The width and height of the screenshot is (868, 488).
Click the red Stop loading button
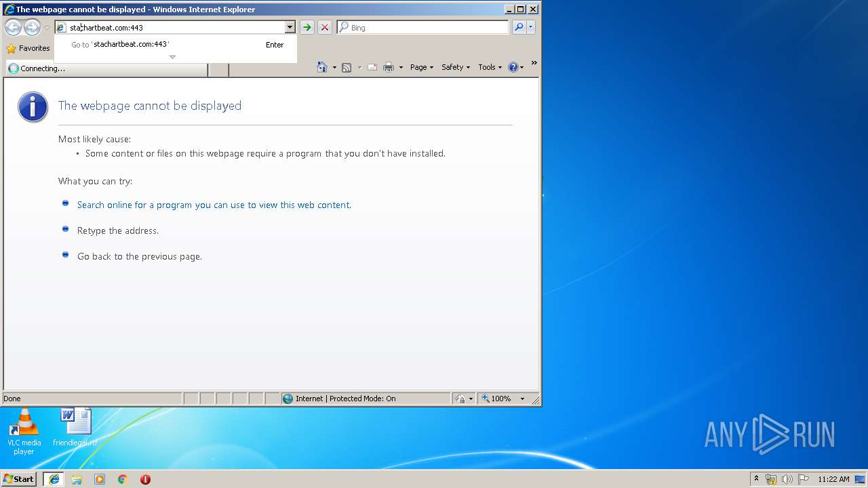(325, 27)
